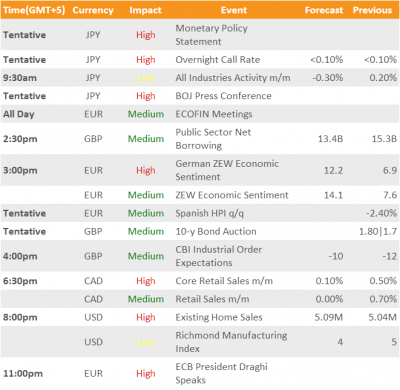Screen dimensions: 400x390
Task: Select the Event column header
Action: [x=234, y=10]
